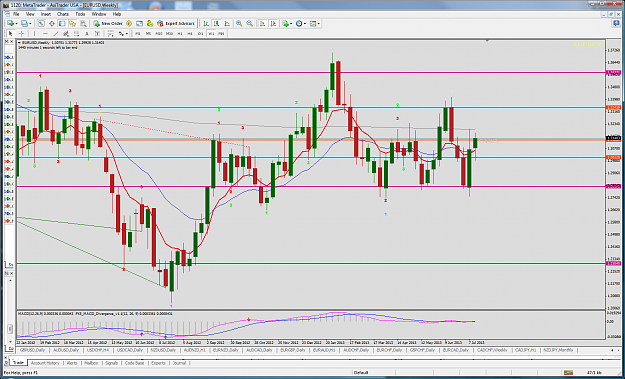Switch to GBPUSD,Daily chart tab

point(32,350)
